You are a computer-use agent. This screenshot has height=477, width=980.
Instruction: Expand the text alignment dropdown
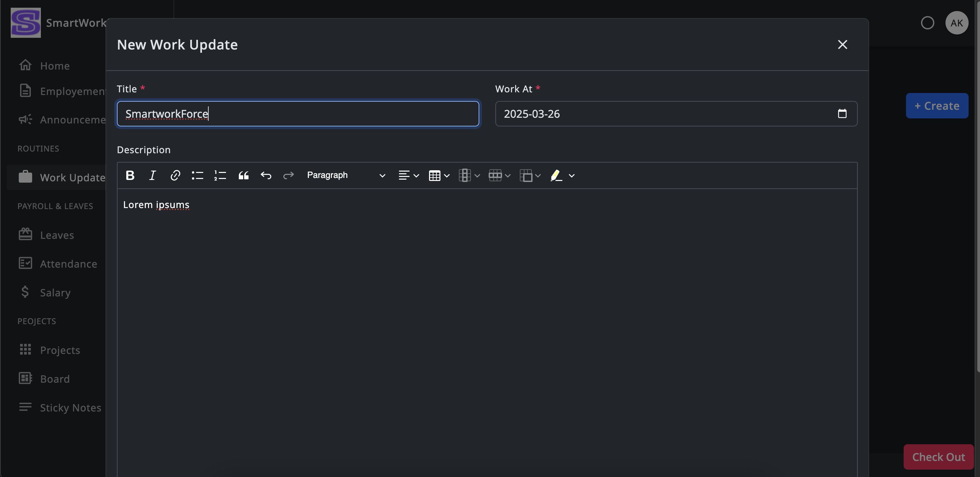(408, 175)
